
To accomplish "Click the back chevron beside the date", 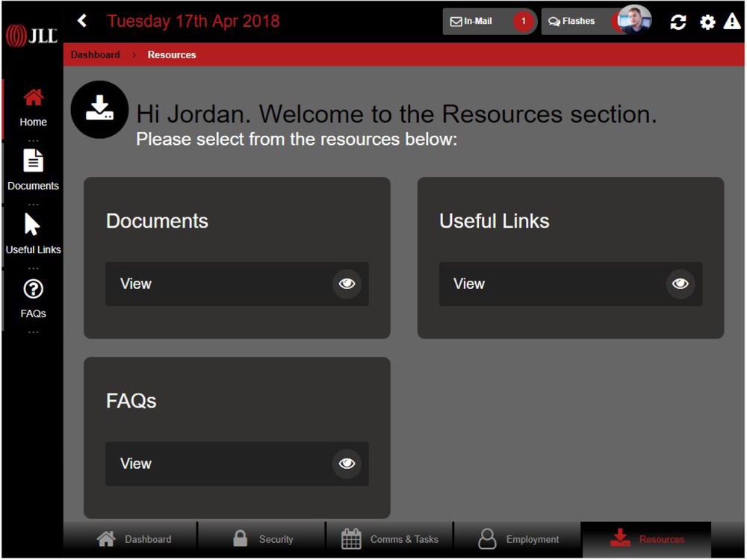I will pyautogui.click(x=82, y=20).
